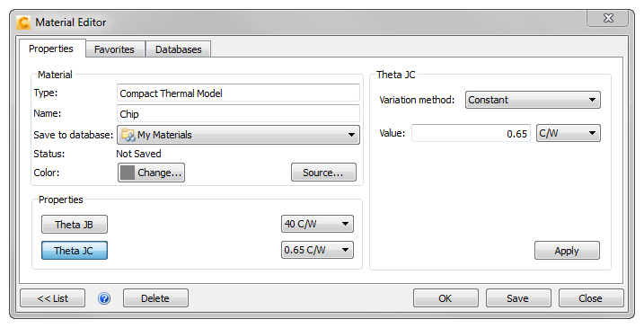The width and height of the screenshot is (644, 328).
Task: Click the Name field containing Chip
Action: tap(238, 114)
